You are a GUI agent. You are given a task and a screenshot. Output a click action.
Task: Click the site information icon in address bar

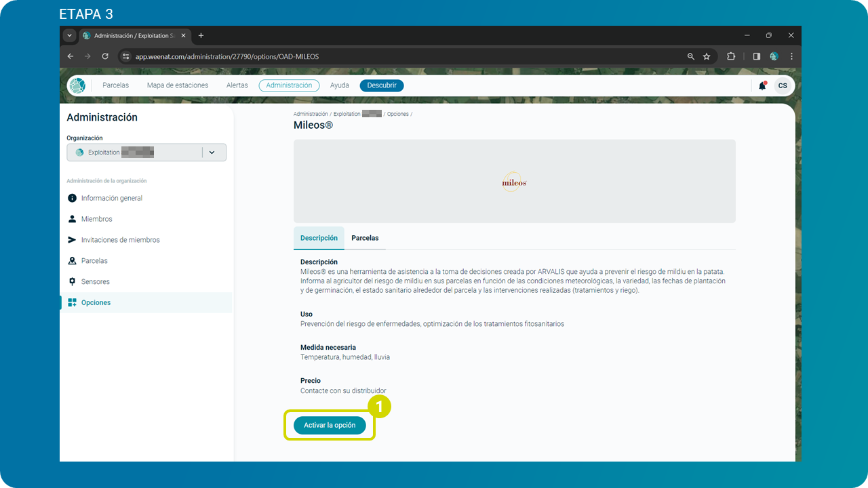point(125,56)
